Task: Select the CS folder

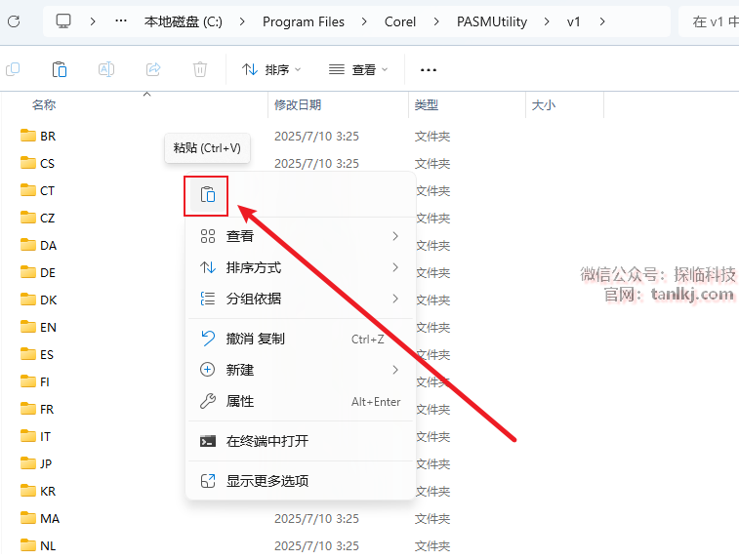Action: 38,164
